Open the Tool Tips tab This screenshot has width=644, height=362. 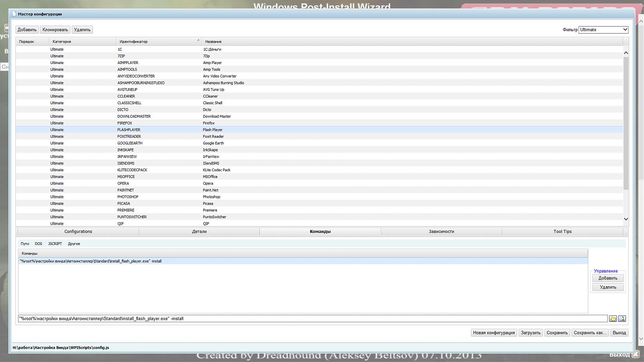562,232
